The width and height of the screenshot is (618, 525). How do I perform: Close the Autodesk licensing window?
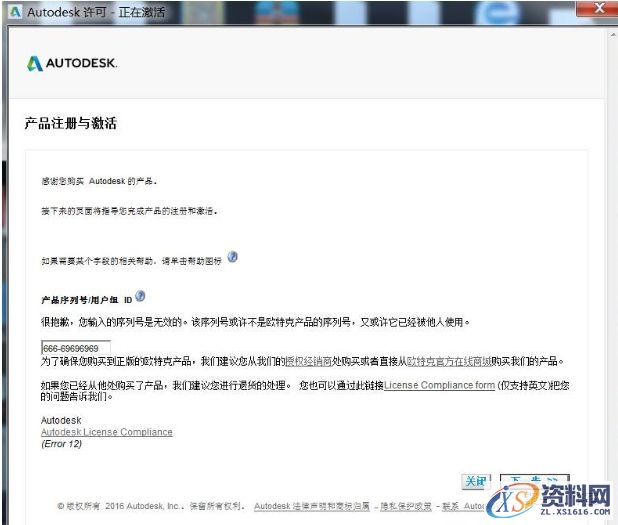pos(599,8)
